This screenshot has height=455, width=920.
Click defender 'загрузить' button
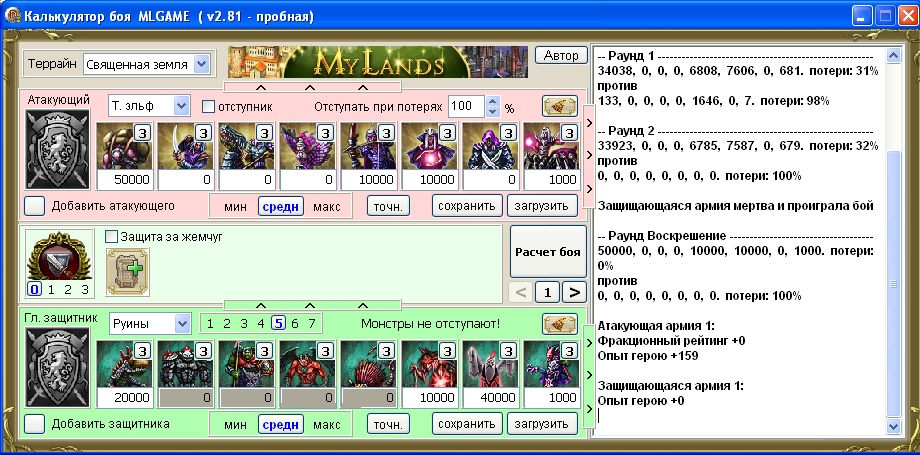[542, 424]
